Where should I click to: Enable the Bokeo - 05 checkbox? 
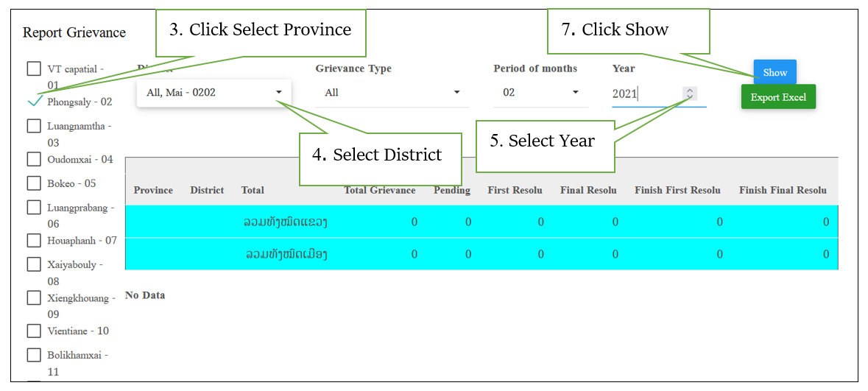point(34,183)
